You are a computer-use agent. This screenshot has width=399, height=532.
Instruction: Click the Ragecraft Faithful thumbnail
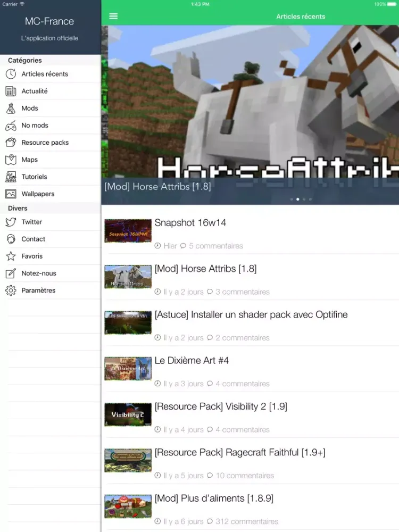pyautogui.click(x=128, y=460)
